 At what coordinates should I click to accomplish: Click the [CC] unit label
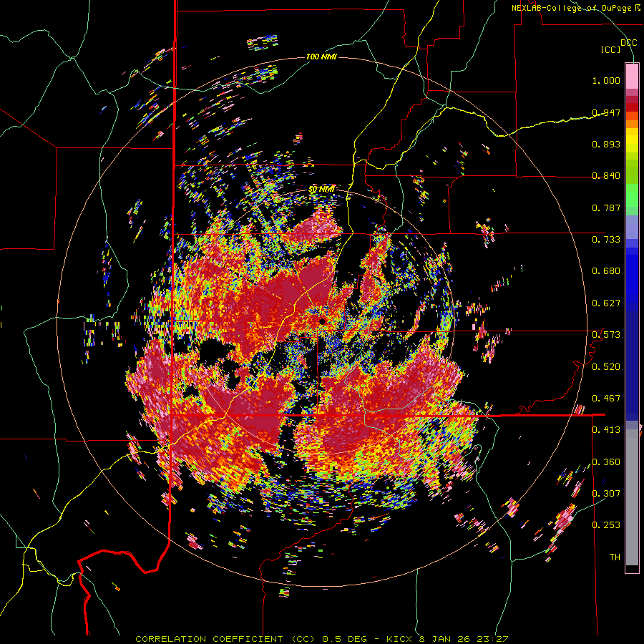611,49
